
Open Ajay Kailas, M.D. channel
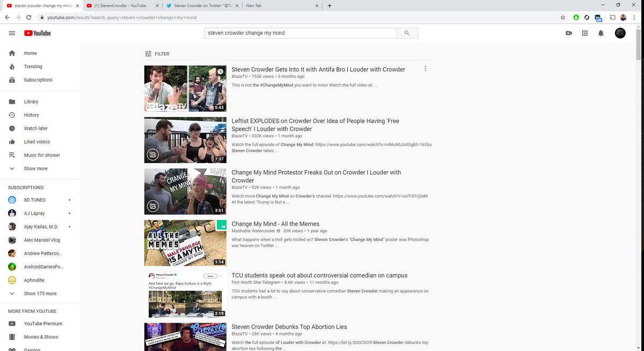click(40, 226)
